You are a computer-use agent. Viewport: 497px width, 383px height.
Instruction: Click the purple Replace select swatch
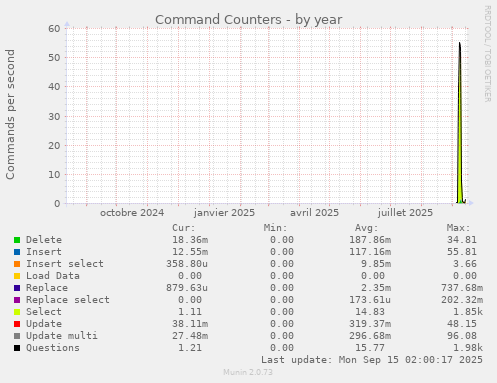click(17, 300)
